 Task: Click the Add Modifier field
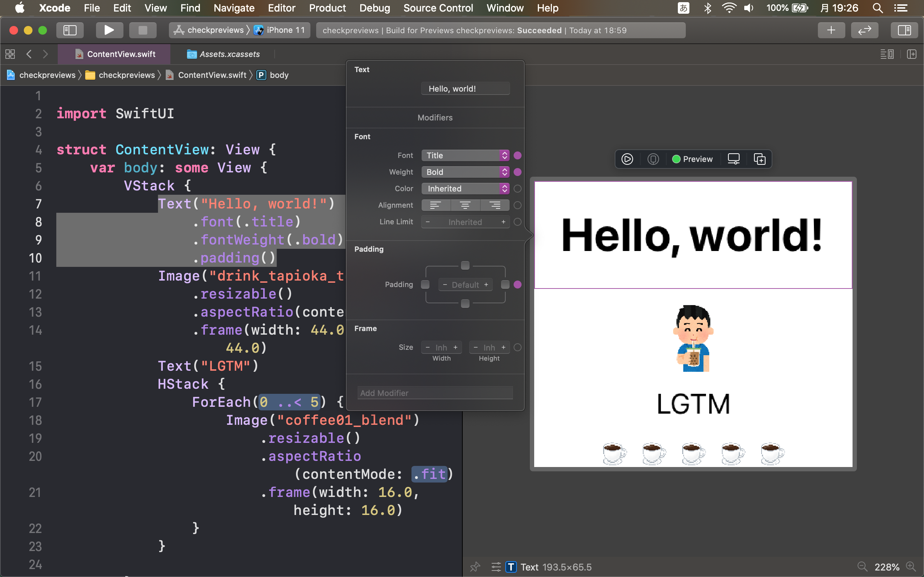435,393
